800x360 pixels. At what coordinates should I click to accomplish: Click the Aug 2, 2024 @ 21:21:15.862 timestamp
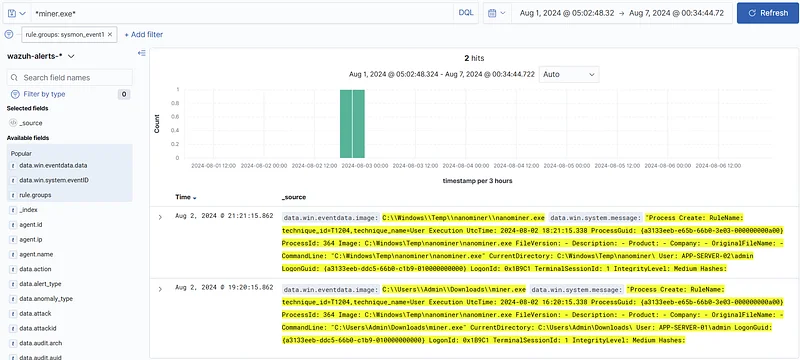(x=224, y=216)
